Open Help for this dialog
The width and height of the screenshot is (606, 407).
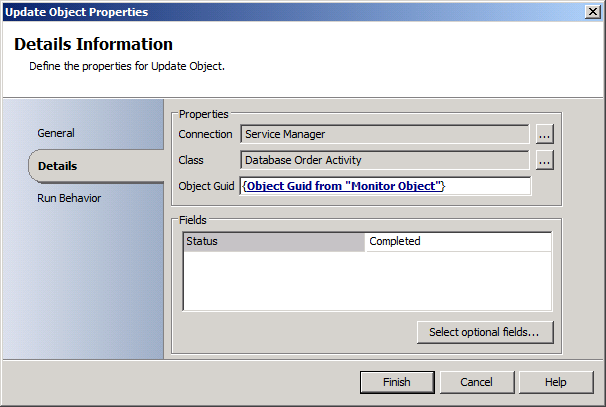pyautogui.click(x=556, y=382)
